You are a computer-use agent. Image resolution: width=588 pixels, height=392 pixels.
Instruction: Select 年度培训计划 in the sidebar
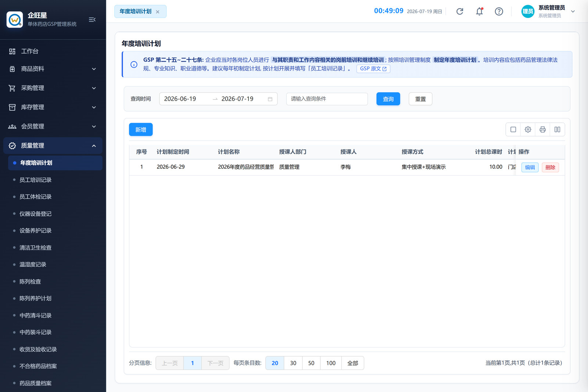(55, 163)
